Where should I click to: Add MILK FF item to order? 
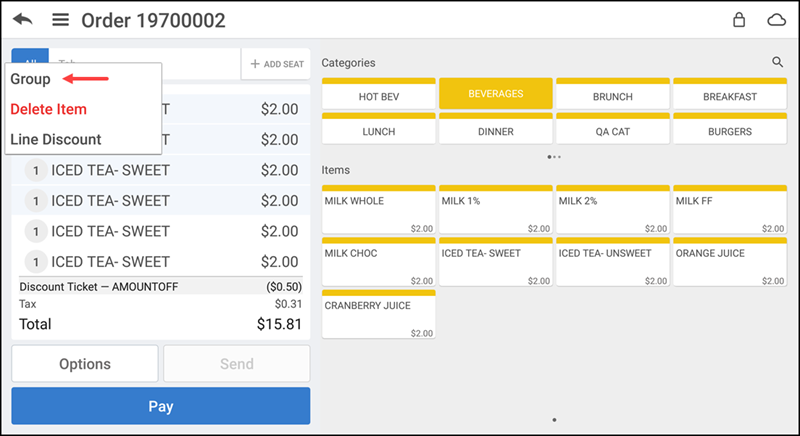[730, 210]
